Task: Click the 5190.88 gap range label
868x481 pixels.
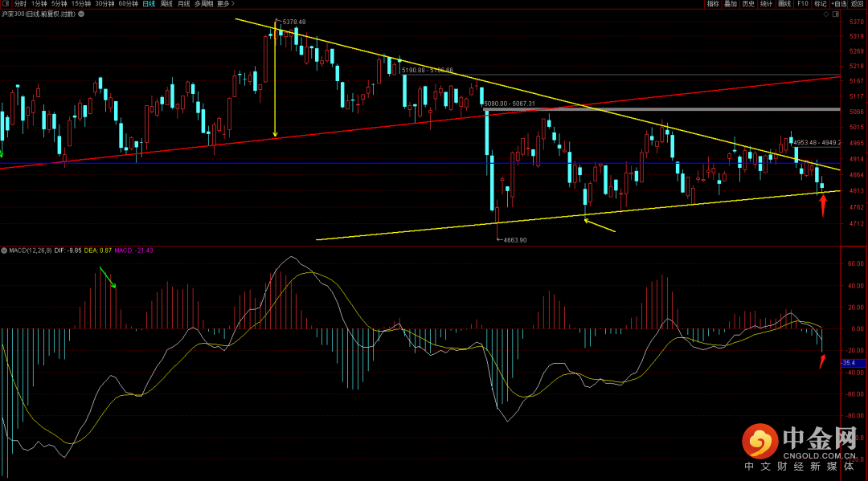Action: click(428, 70)
